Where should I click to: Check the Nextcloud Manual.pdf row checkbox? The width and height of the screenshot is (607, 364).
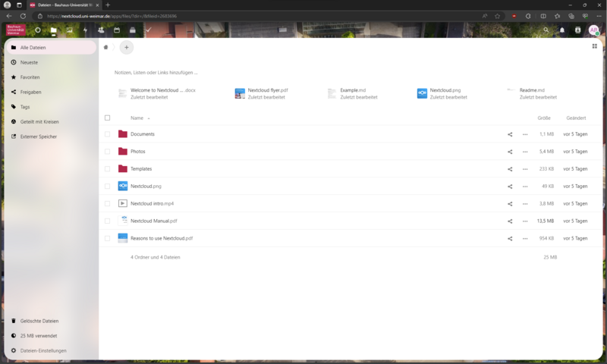pos(107,221)
